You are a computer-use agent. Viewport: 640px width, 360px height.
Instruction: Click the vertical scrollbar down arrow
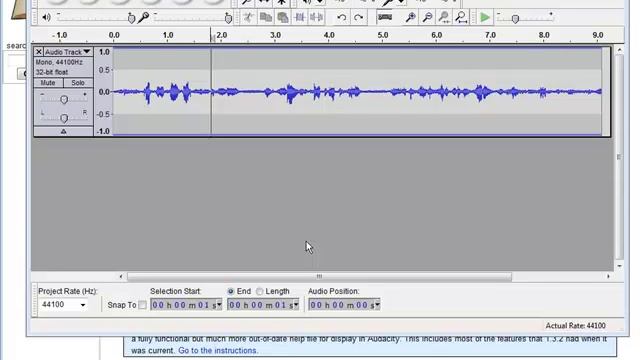click(x=620, y=266)
